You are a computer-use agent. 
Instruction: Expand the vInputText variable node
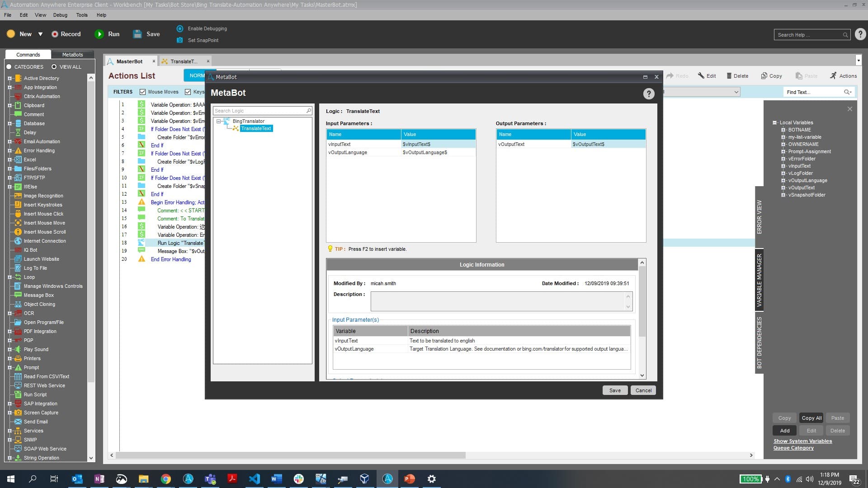tap(783, 166)
